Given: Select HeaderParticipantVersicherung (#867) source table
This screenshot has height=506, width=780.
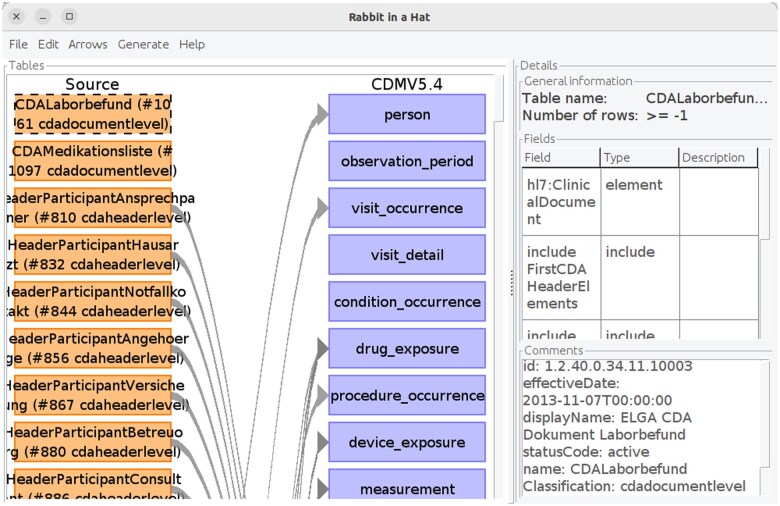Looking at the screenshot, I should 93,395.
